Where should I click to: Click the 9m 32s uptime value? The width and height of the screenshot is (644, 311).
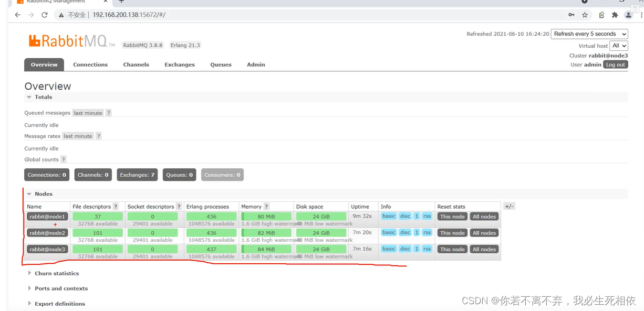[x=362, y=216]
